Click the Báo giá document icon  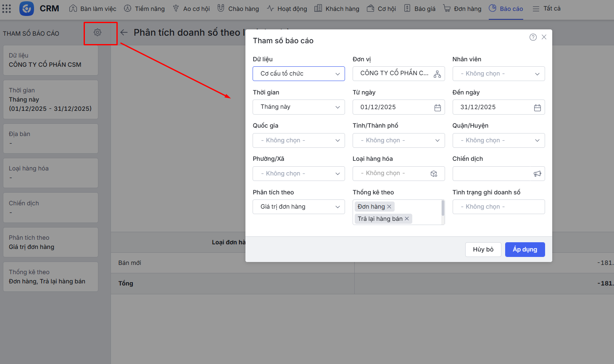point(407,8)
